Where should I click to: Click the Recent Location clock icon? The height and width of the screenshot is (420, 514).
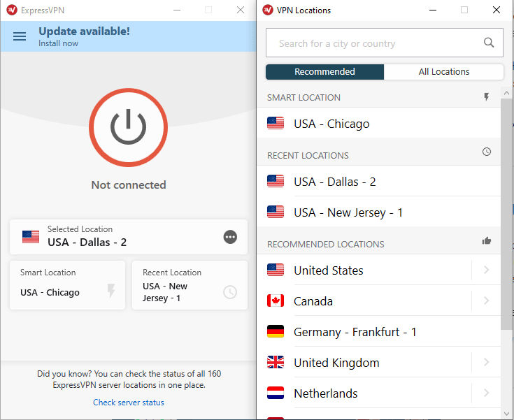point(230,292)
